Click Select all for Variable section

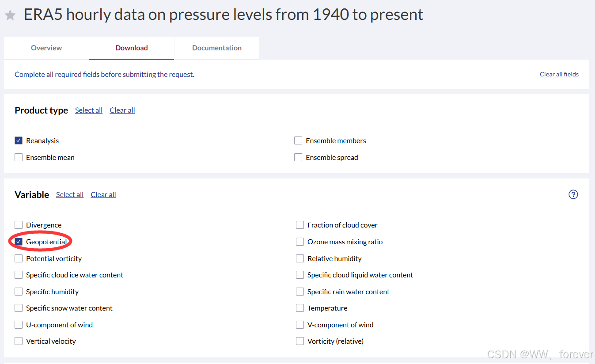tap(70, 194)
